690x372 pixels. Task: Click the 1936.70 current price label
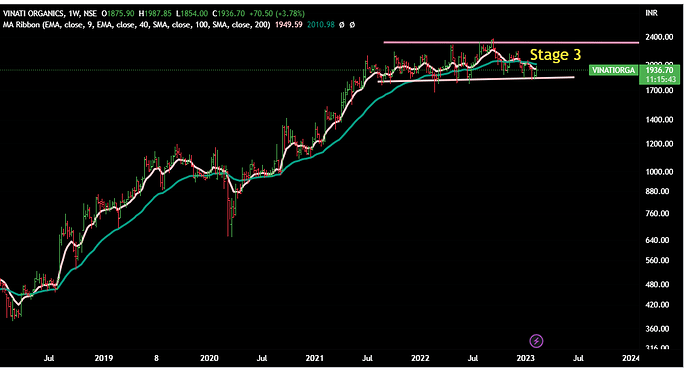(659, 70)
